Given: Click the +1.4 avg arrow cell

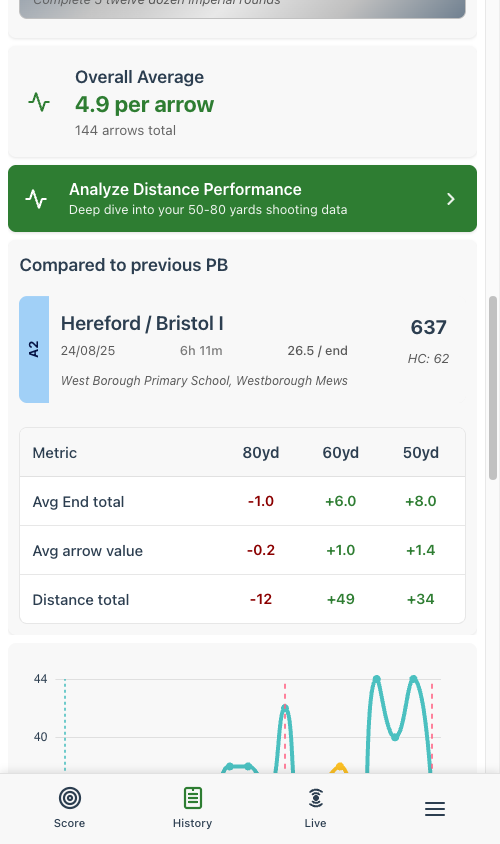Looking at the screenshot, I should point(421,550).
